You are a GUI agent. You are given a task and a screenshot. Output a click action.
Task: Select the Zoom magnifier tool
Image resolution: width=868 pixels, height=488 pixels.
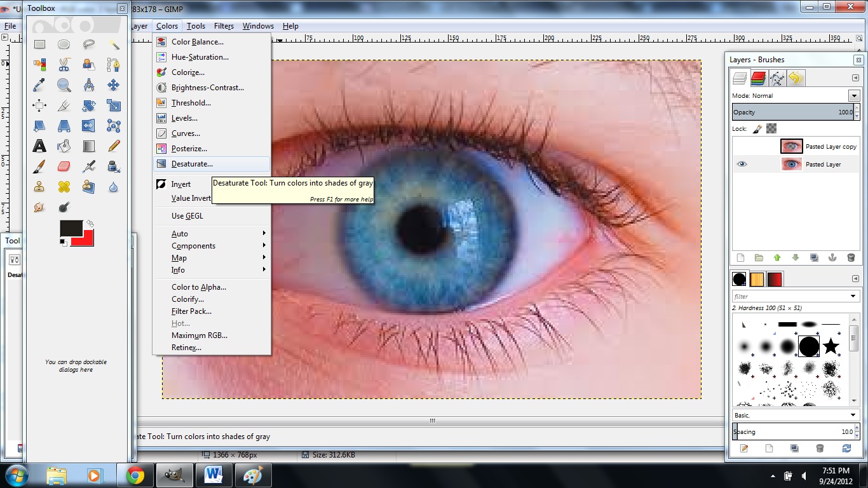click(64, 85)
